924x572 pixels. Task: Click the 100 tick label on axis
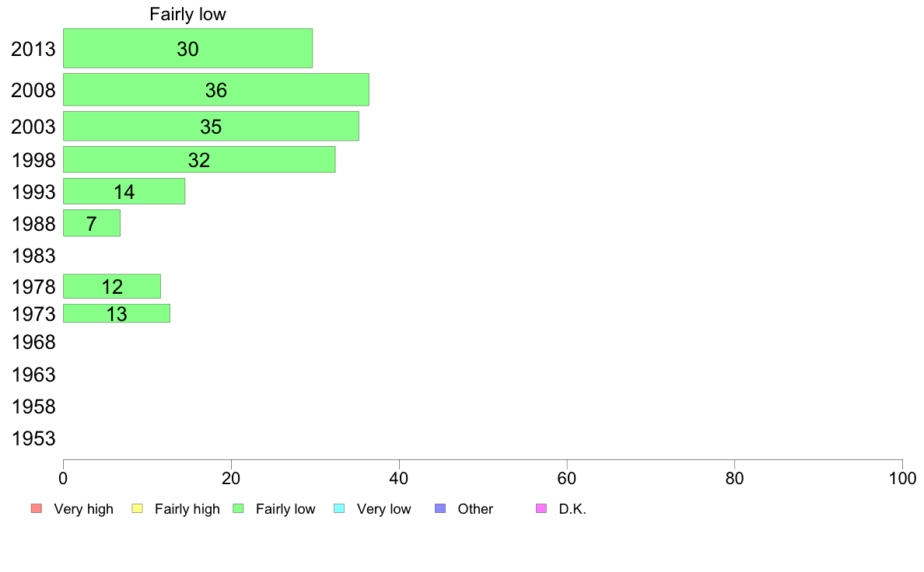(902, 478)
